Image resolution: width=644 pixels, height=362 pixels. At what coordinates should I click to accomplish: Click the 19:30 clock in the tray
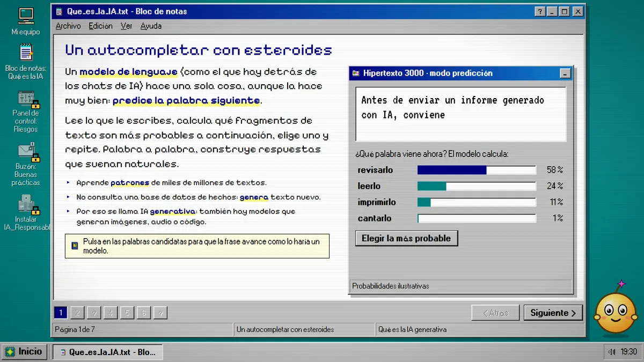click(628, 352)
